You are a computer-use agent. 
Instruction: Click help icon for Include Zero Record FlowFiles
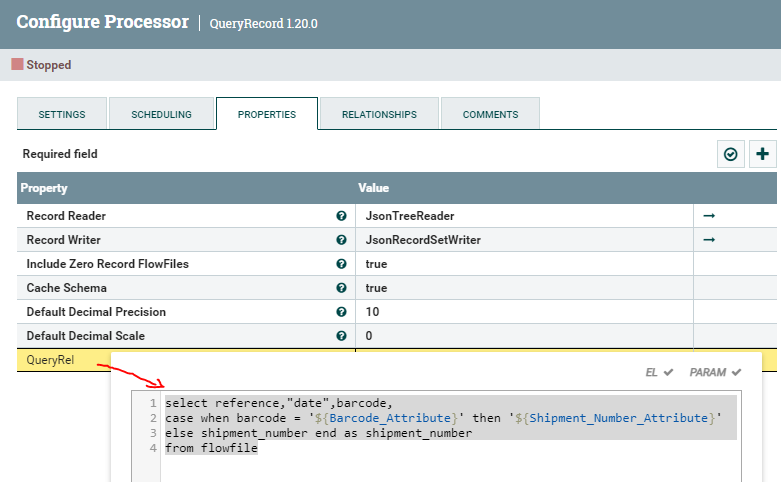point(341,264)
